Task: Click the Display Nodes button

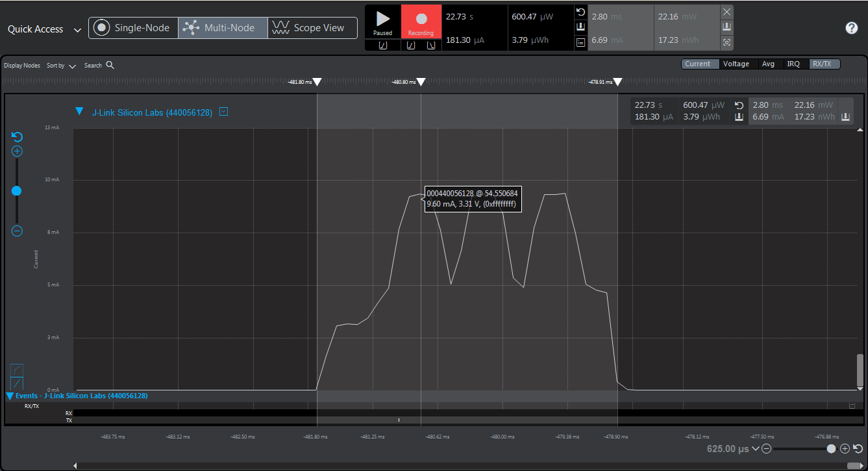Action: [x=22, y=66]
